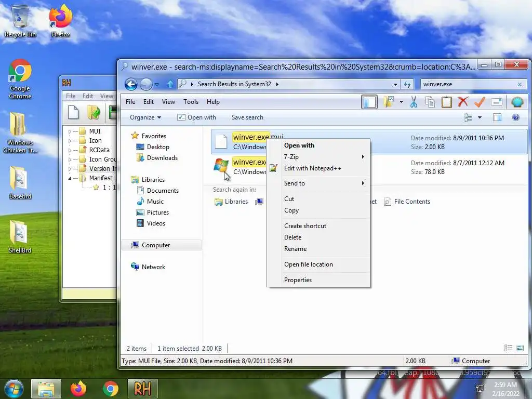Choose Edit with Notepad++
The image size is (532, 399).
[x=318, y=168]
